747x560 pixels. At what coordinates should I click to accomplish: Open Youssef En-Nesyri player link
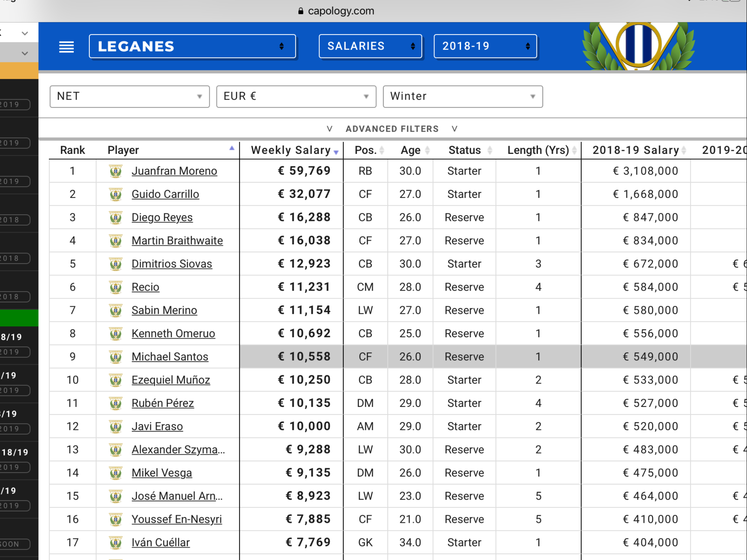(177, 520)
